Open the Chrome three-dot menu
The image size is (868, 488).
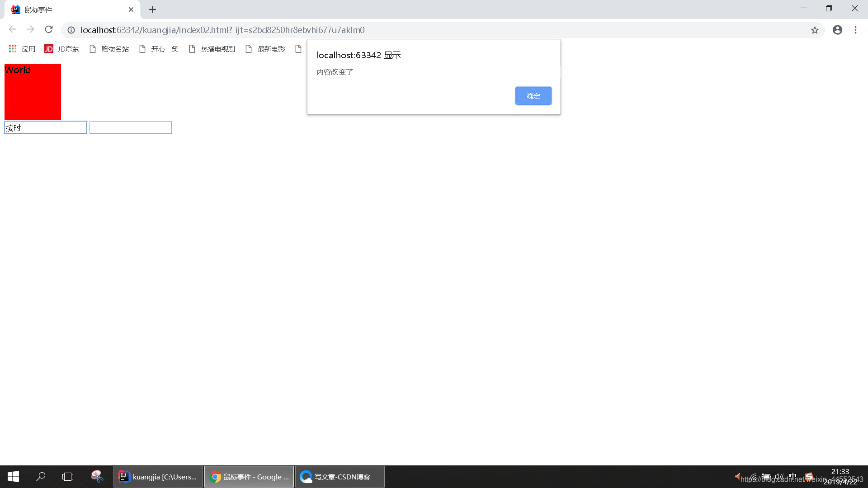coord(856,30)
